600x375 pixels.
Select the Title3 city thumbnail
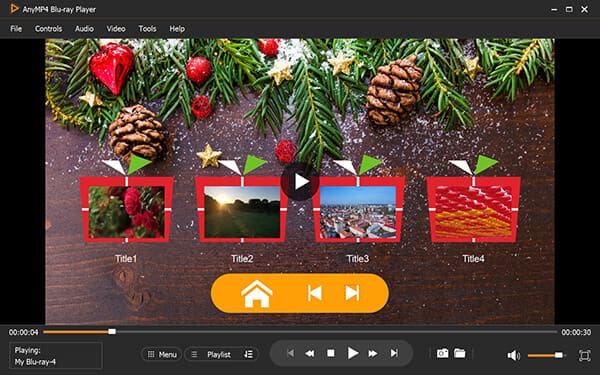click(x=358, y=212)
